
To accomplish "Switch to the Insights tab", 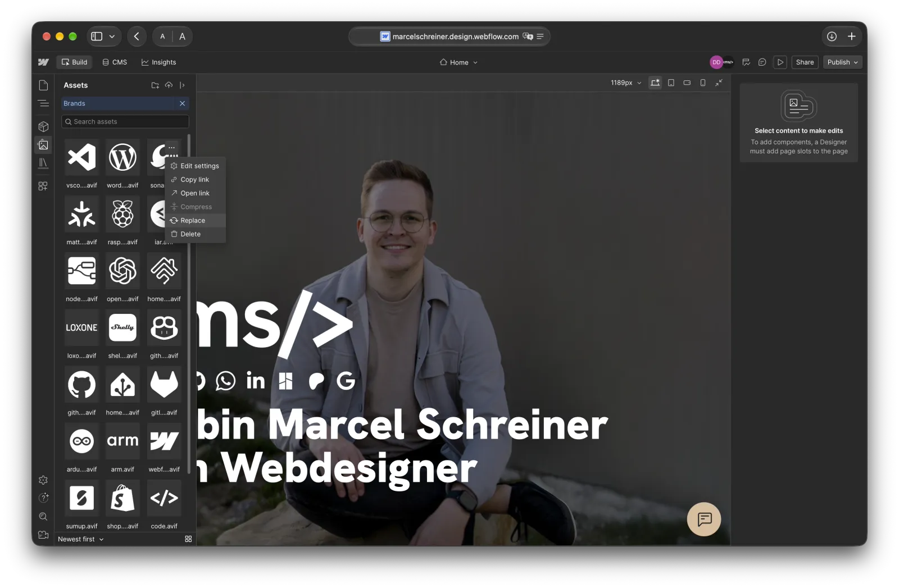I will tap(158, 62).
